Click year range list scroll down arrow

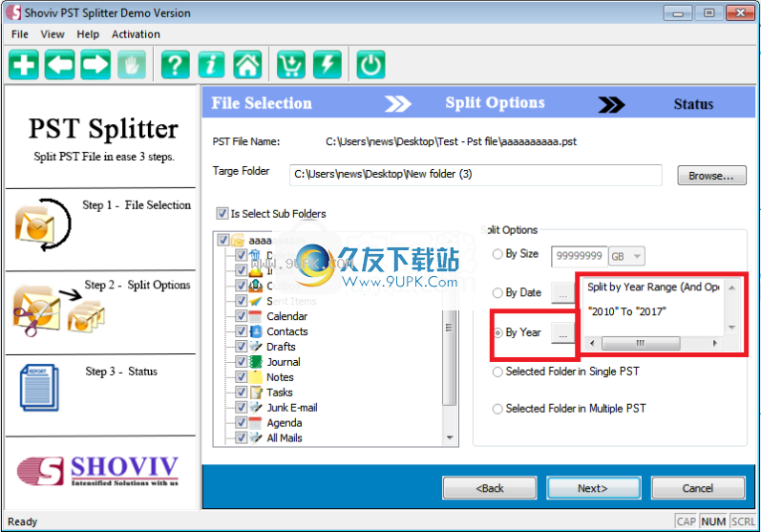click(732, 328)
